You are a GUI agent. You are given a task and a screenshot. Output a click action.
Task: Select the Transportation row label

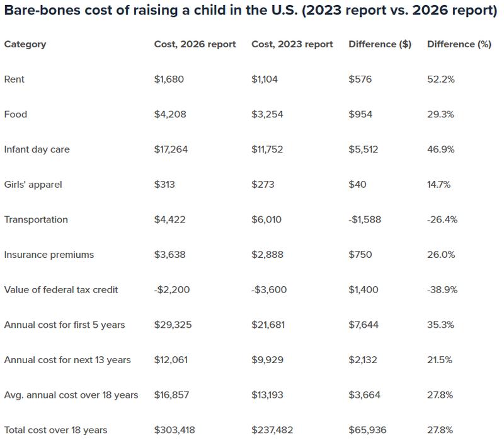36,219
